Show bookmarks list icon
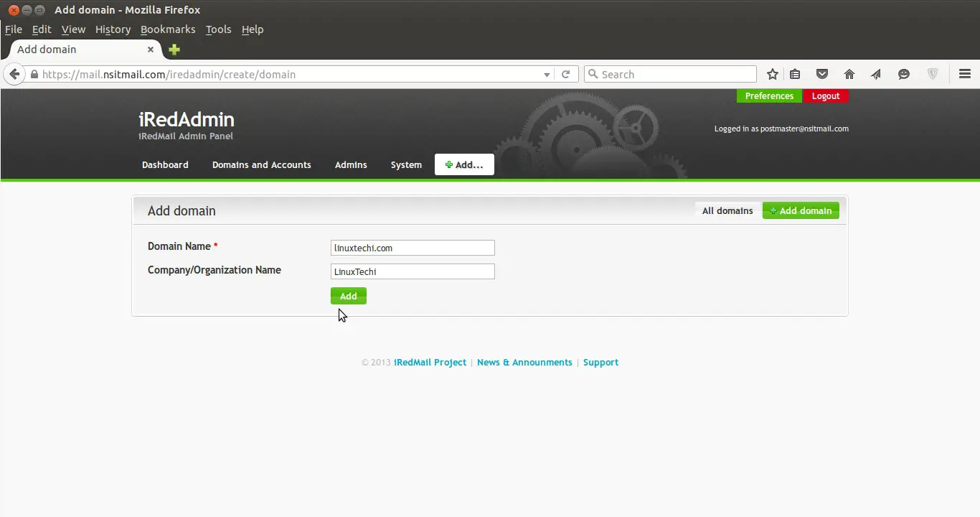The width and height of the screenshot is (980, 517). click(795, 74)
